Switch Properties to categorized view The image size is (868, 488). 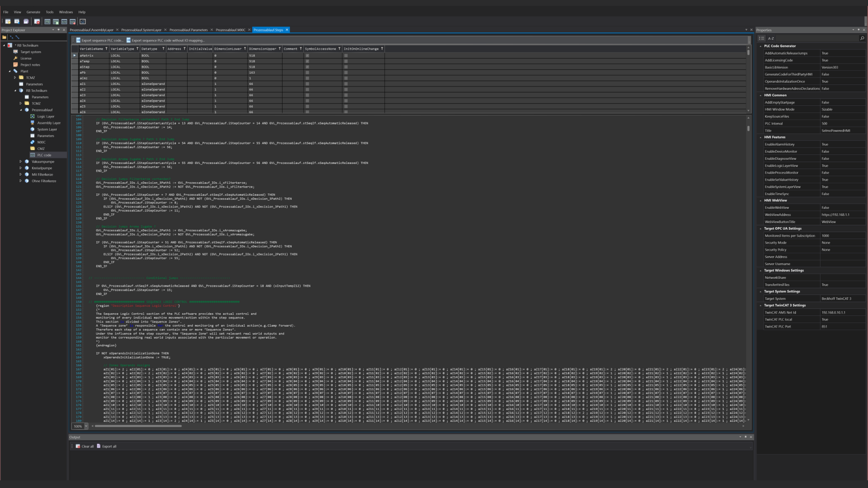click(761, 38)
